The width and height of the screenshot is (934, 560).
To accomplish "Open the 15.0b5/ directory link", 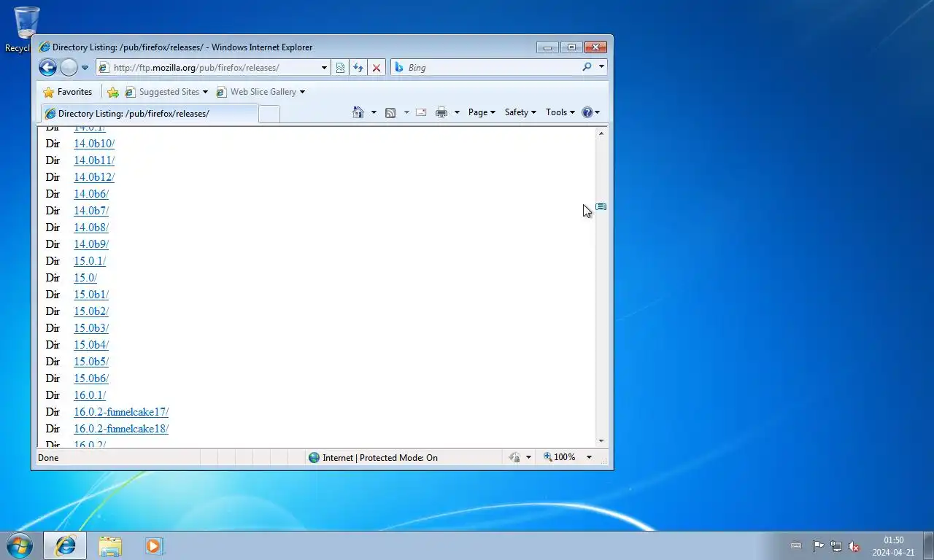I will 91,362.
